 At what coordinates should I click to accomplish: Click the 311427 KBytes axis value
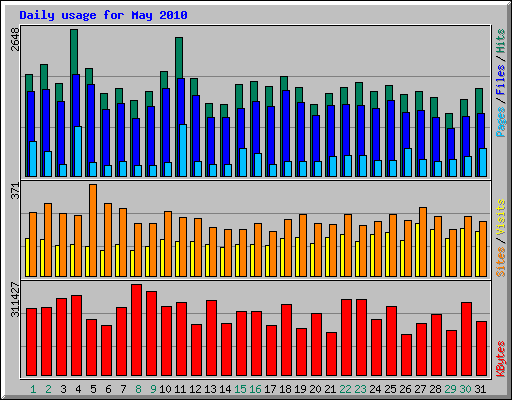[15, 299]
